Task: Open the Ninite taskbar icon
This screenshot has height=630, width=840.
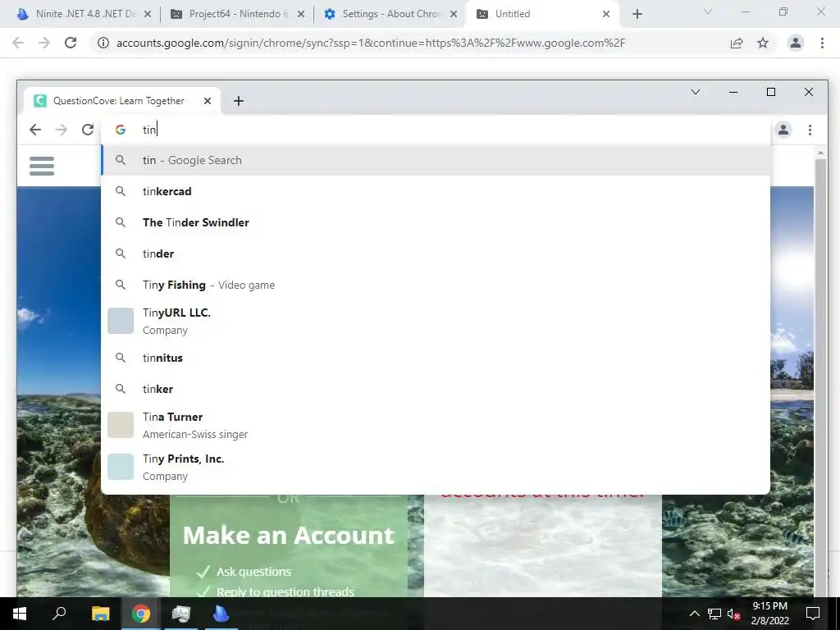Action: point(221,614)
